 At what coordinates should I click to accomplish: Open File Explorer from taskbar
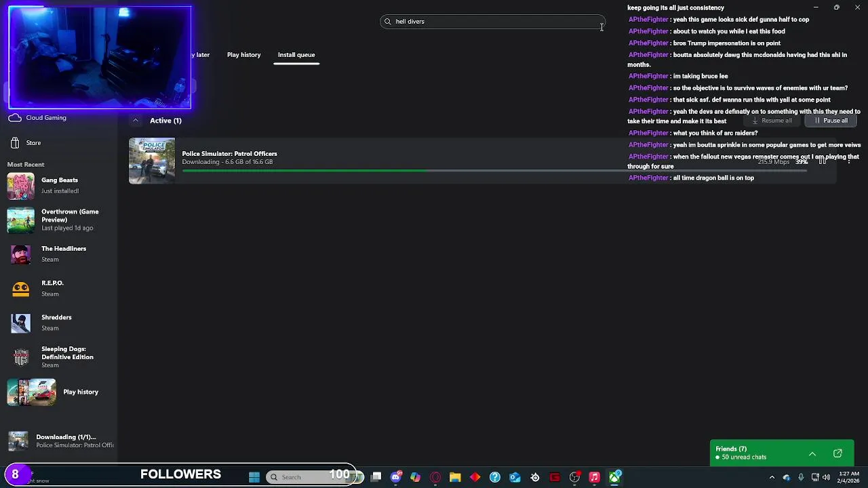[455, 477]
